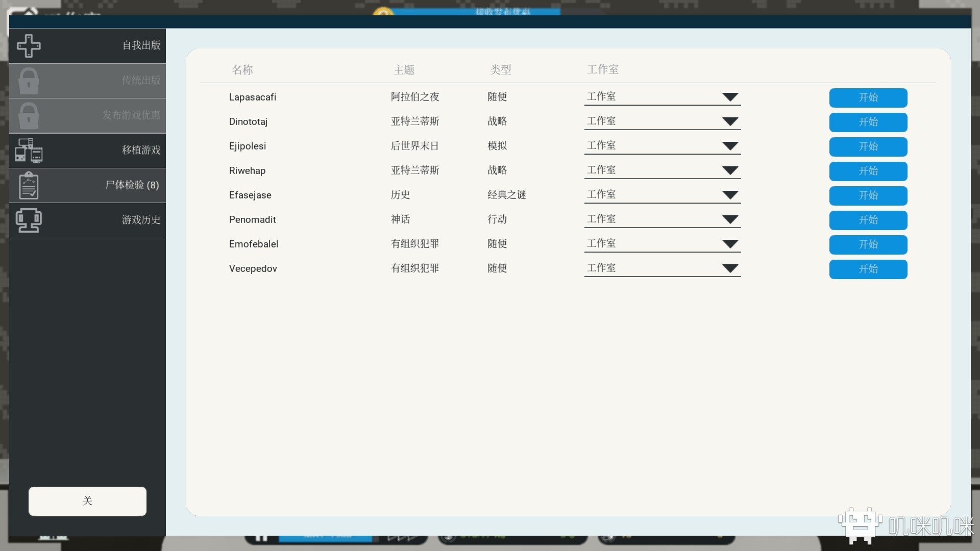Click the game name Vecepedov
The image size is (980, 551).
click(x=253, y=268)
